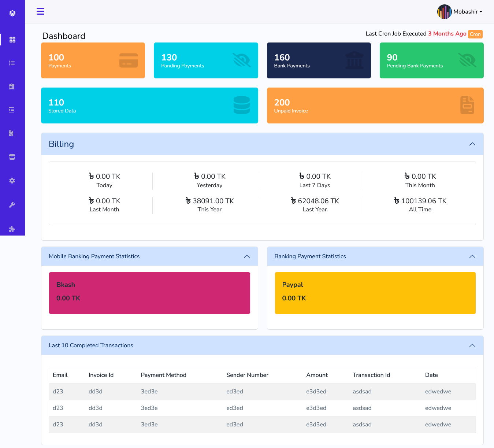Open the plugins puzzle icon in sidebar
494x448 pixels.
(12, 229)
